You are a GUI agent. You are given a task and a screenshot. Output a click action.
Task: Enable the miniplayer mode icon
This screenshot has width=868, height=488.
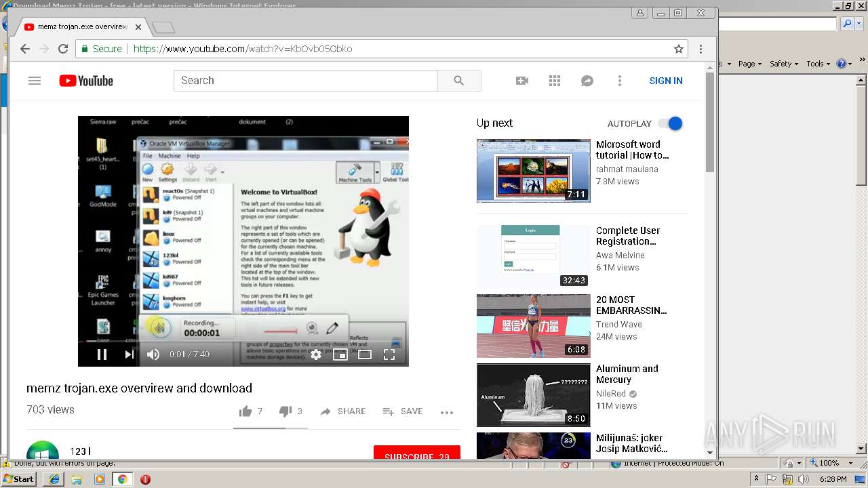pyautogui.click(x=340, y=354)
